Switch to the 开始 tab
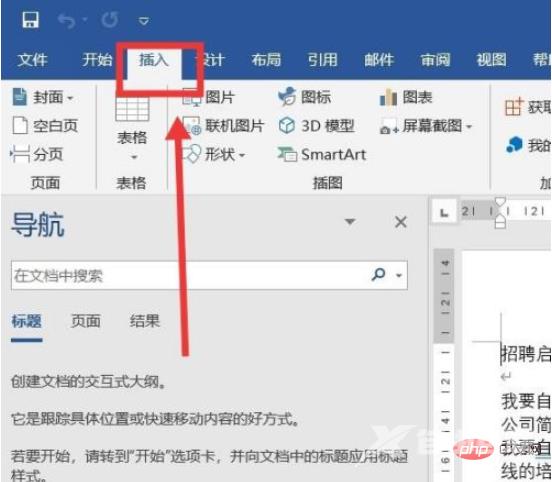 point(97,60)
